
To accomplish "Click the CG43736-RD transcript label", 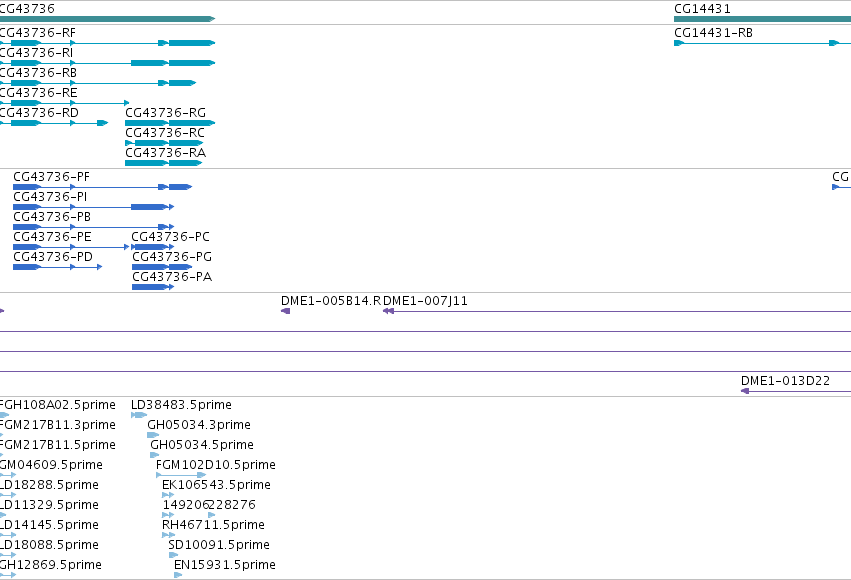I will [39, 113].
